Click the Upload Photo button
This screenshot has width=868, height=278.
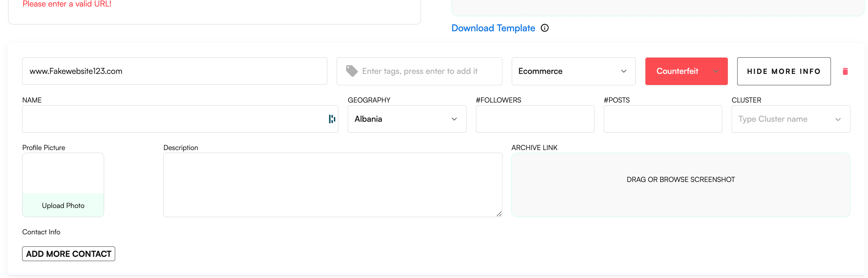[63, 205]
